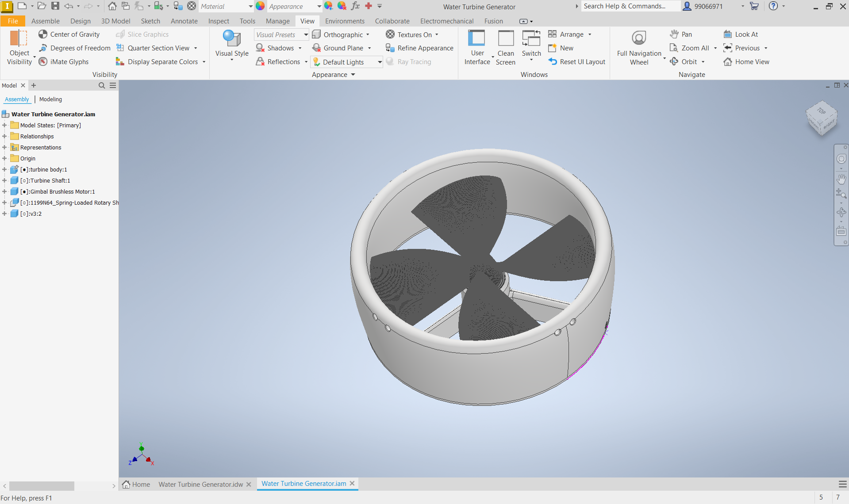Activate Clean Screen mode
The height and width of the screenshot is (504, 849).
pyautogui.click(x=506, y=48)
